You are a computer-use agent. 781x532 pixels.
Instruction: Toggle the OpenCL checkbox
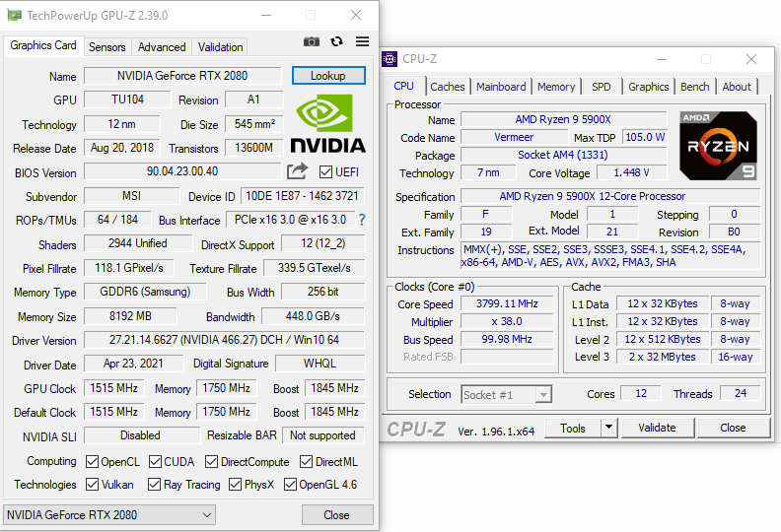(x=92, y=462)
